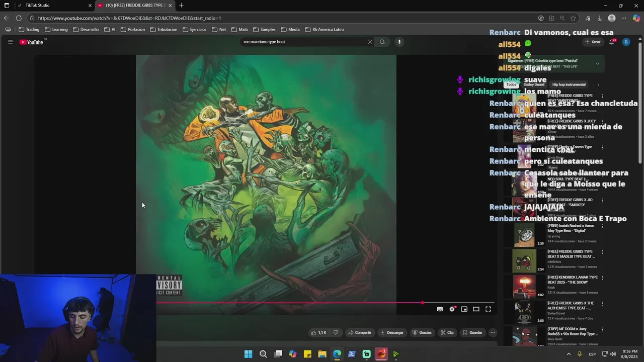Open Copilot sidebar icon
Screen dimensions: 644x362
tap(636, 18)
